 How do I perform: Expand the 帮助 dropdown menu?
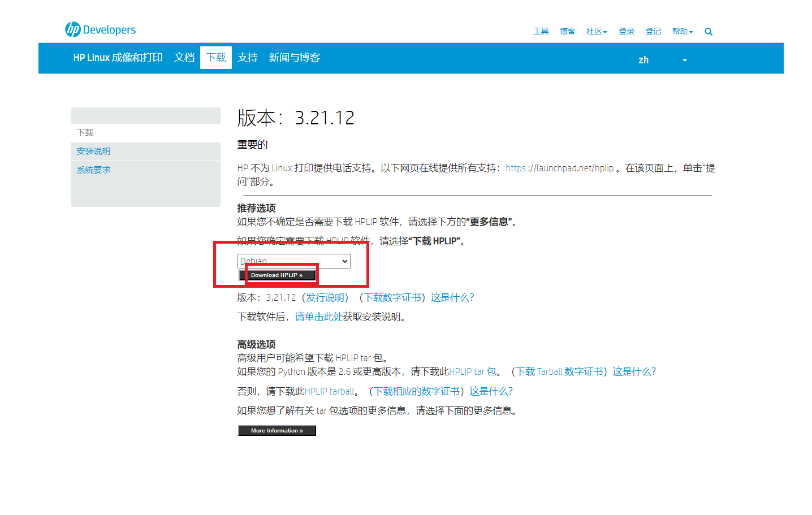pos(683,31)
